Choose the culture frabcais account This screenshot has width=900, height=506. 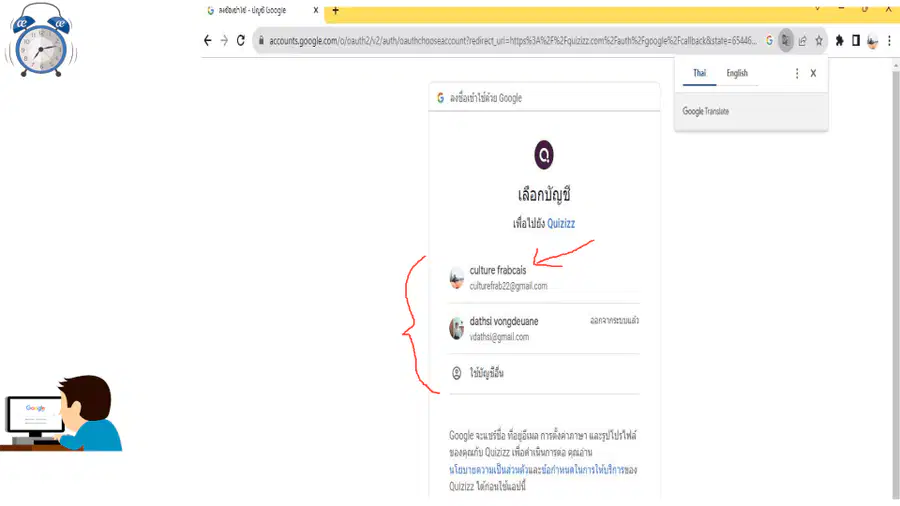544,278
